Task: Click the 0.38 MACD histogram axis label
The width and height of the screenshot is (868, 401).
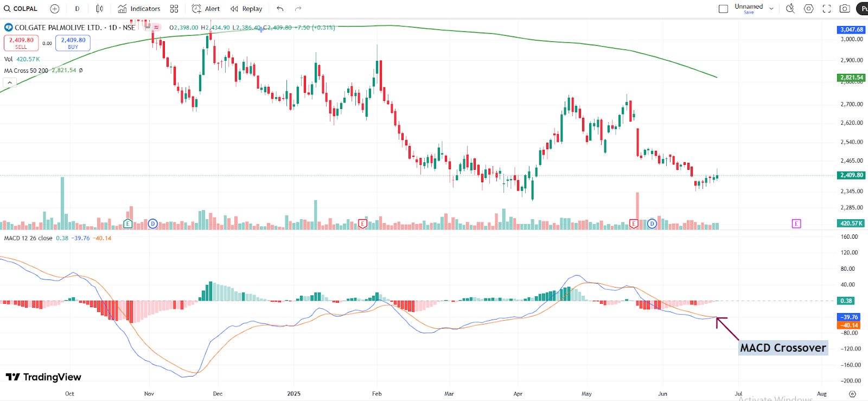Action: point(846,301)
